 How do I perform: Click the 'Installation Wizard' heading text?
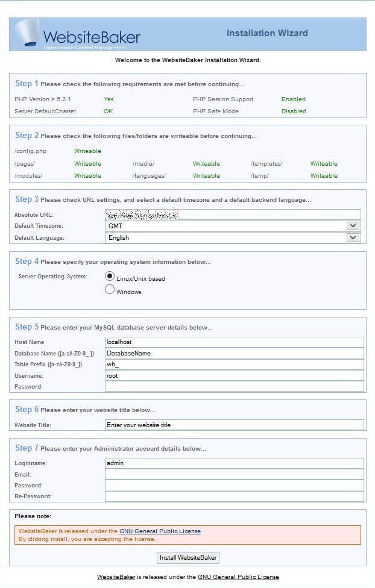tap(267, 33)
